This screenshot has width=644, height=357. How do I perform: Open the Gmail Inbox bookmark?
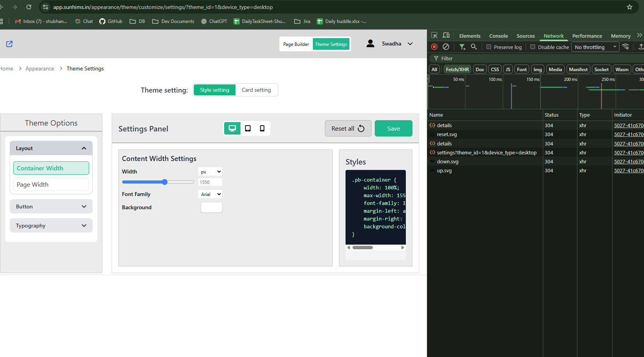point(41,21)
